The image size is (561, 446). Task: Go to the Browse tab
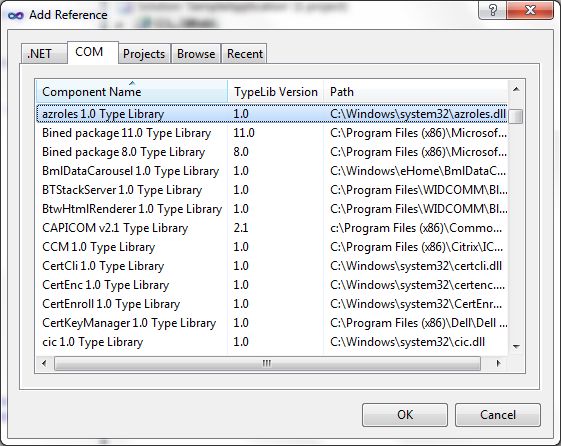click(196, 54)
